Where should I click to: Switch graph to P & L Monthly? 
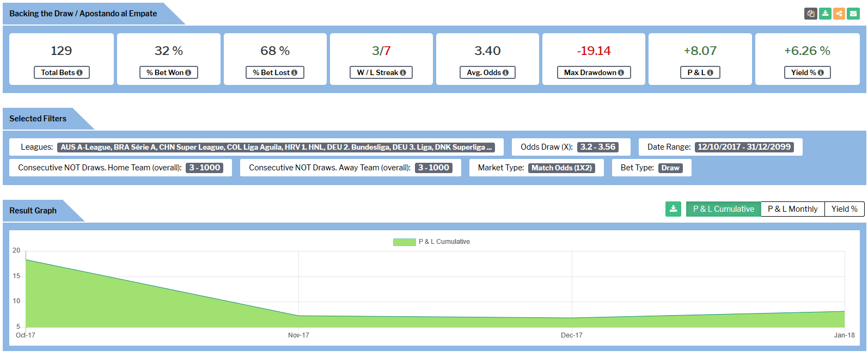pos(792,209)
